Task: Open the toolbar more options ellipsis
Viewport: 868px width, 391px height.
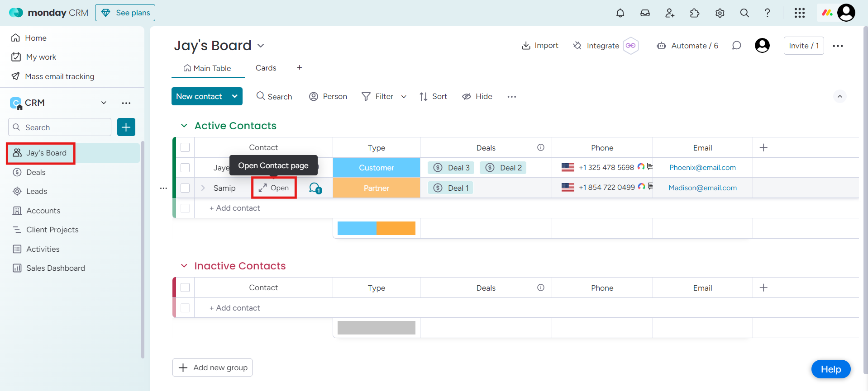Action: pyautogui.click(x=512, y=97)
